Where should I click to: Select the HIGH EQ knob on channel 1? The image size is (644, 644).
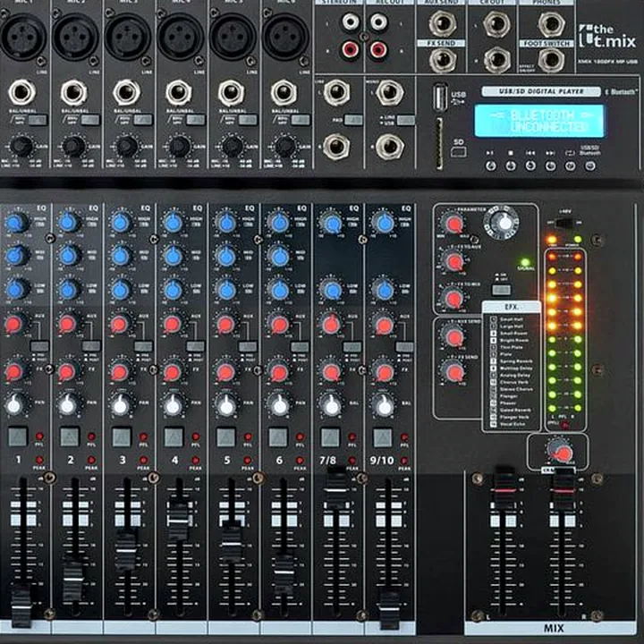pos(15,223)
